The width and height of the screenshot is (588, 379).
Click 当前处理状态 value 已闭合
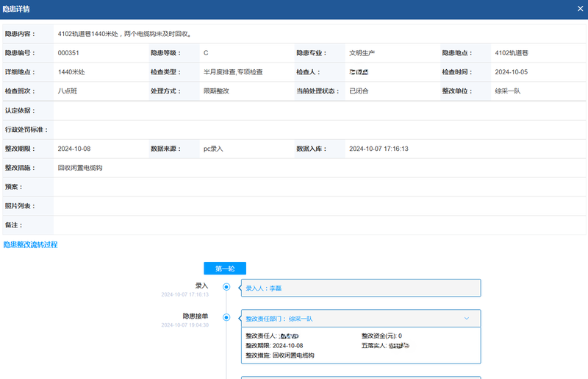[359, 91]
